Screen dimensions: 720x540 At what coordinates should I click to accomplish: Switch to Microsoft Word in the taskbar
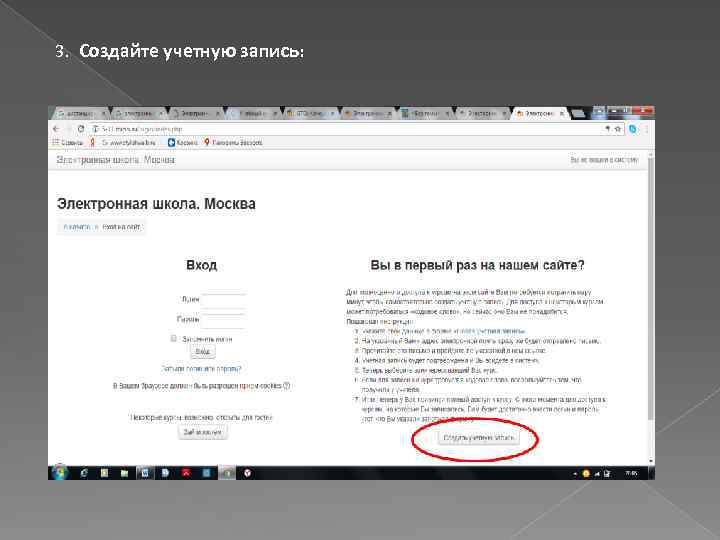click(x=145, y=472)
